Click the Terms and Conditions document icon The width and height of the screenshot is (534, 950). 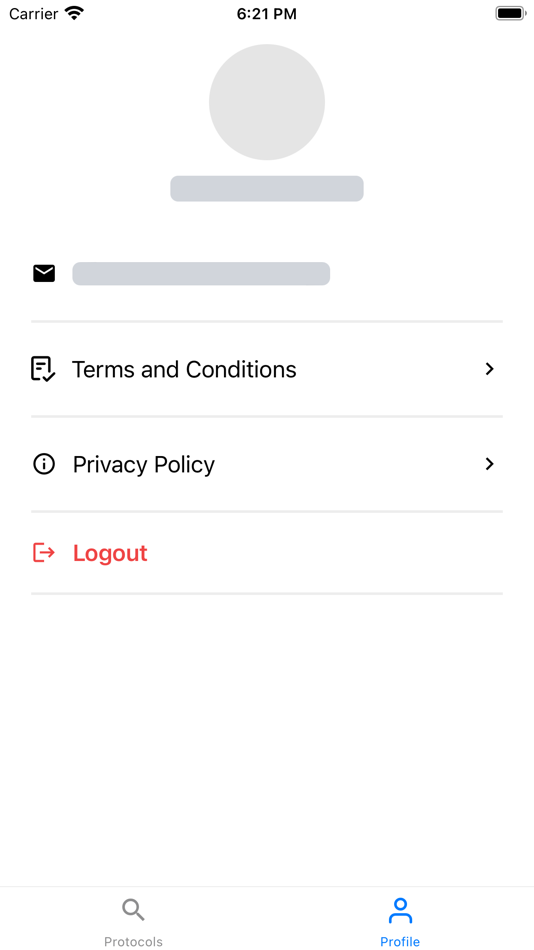pos(43,369)
